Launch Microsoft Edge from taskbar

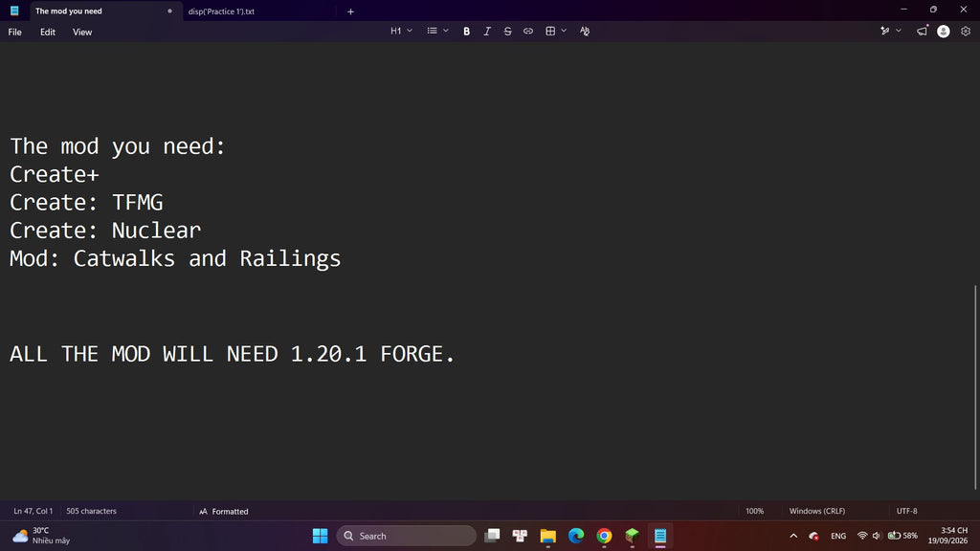pyautogui.click(x=576, y=536)
